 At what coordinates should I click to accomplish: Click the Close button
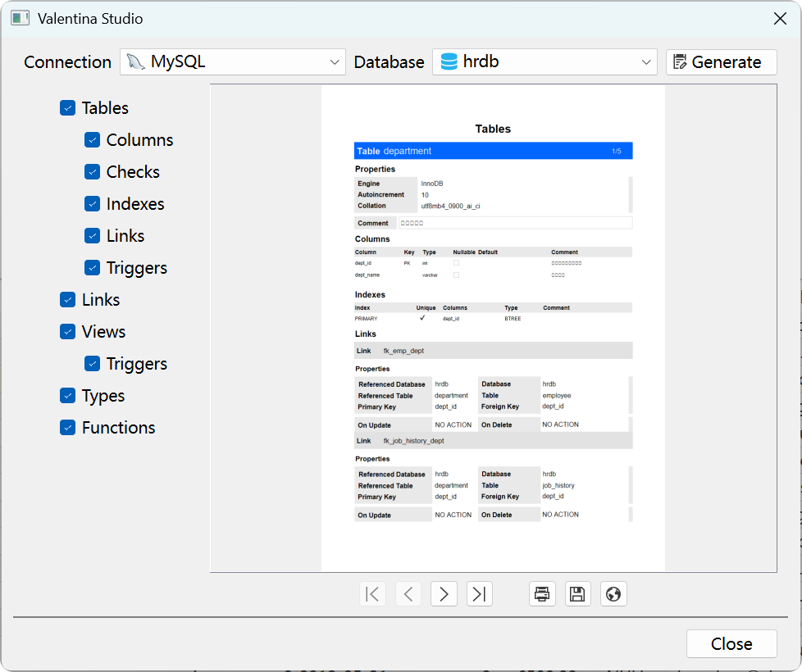(731, 644)
